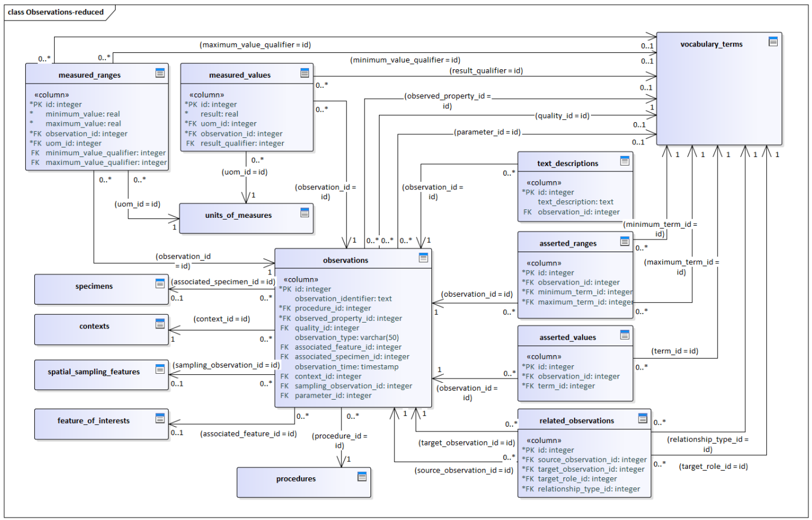The image size is (812, 520).
Task: Click the table icon on measured_ranges
Action: point(160,73)
